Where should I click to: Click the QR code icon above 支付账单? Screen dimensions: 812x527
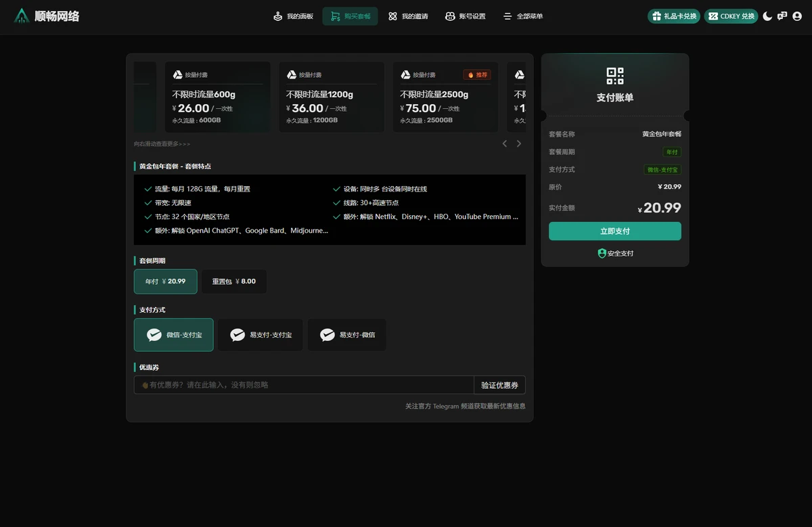click(615, 76)
